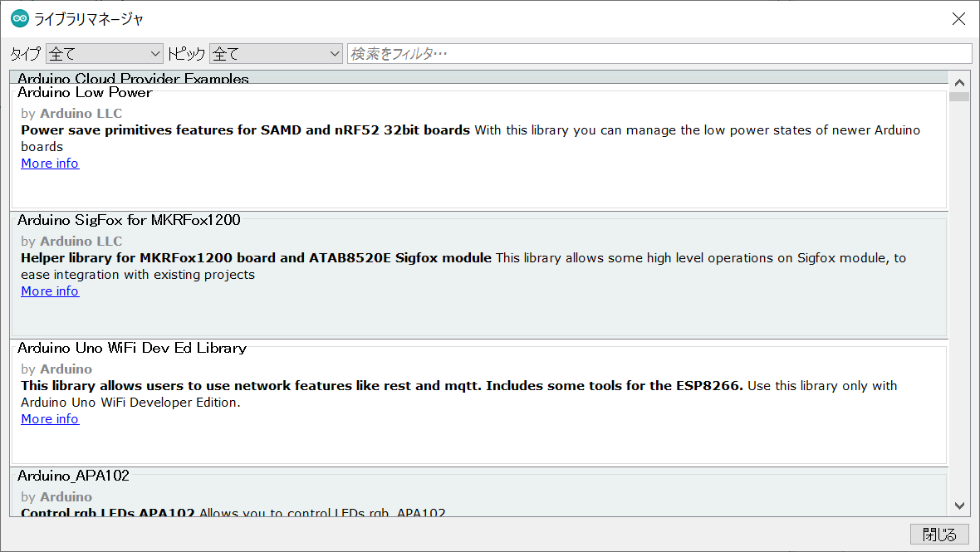Click the scrollbar up arrow
Viewport: 980px width, 552px height.
coord(958,82)
